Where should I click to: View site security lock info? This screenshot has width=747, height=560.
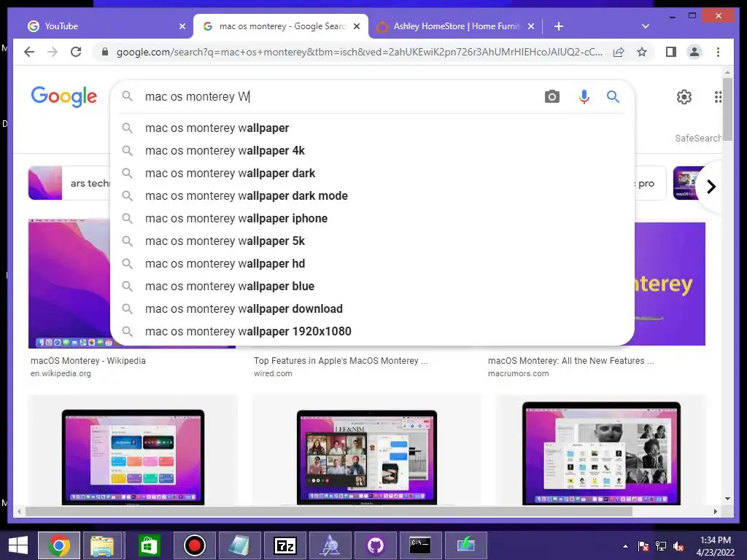105,52
